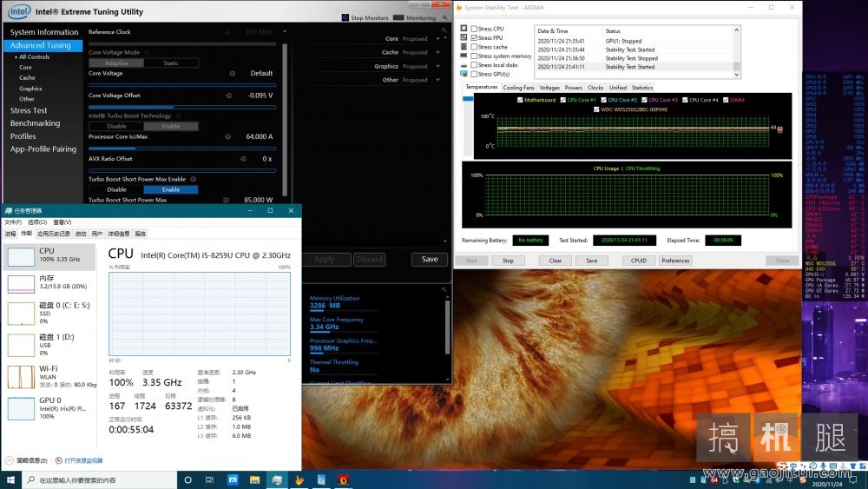Click Stress FPU icon in AIDA64
This screenshot has height=489, width=868.
coord(464,37)
